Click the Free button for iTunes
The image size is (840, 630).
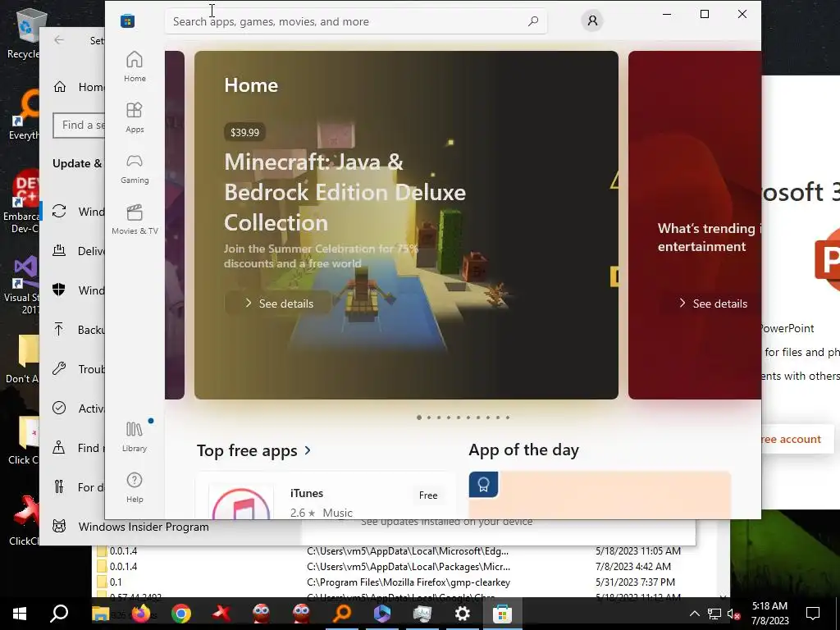point(428,495)
